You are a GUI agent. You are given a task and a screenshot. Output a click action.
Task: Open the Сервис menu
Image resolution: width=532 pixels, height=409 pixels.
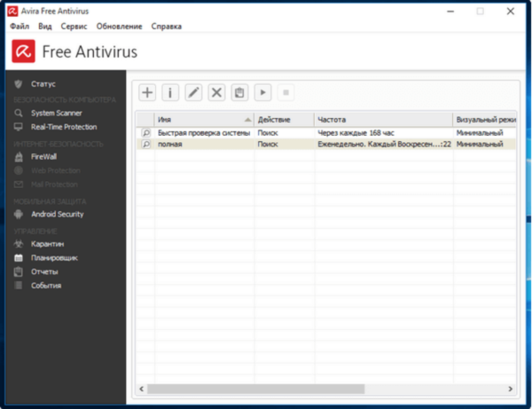[x=74, y=26]
